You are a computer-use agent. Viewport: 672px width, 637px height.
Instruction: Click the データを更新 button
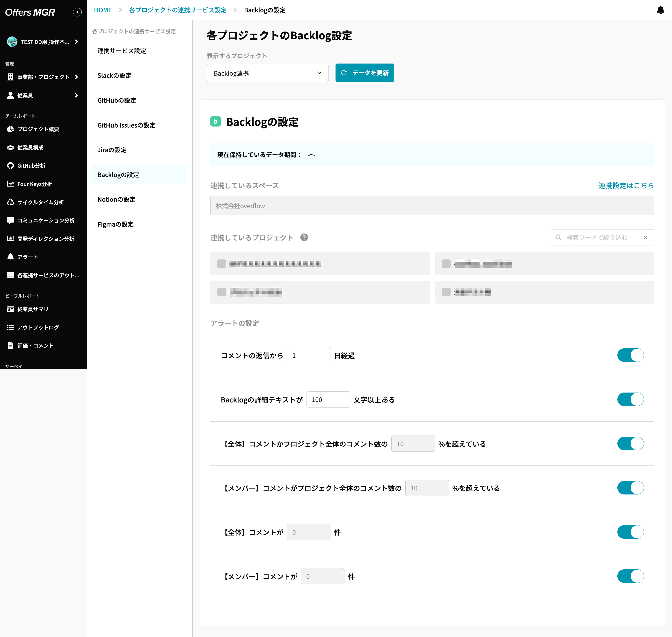365,72
